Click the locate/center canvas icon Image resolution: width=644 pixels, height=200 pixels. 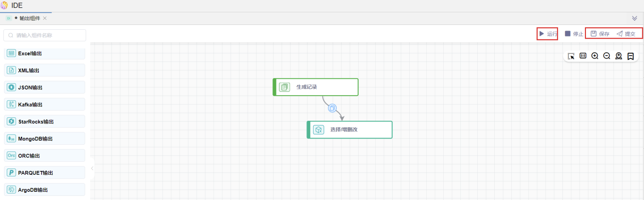pyautogui.click(x=619, y=56)
